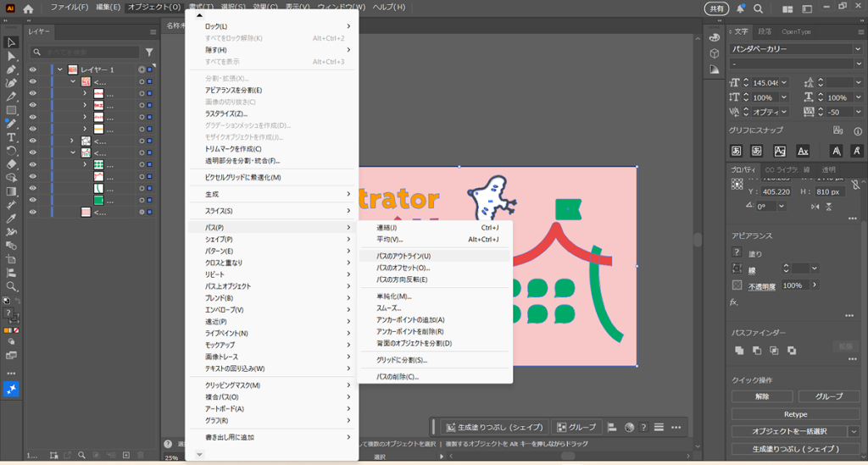Click the layer filter funnel icon
Viewport: 868px width, 465px height.
click(150, 53)
